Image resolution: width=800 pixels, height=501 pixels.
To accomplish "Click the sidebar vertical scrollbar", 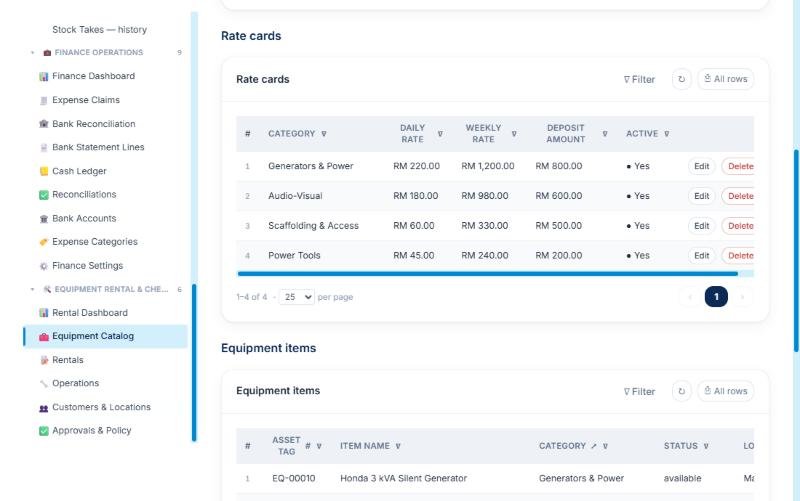I will (x=194, y=362).
